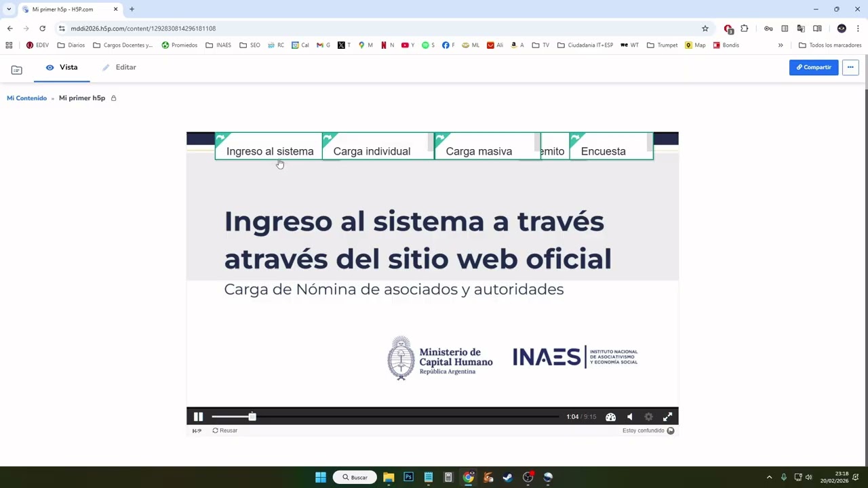The height and width of the screenshot is (488, 868).
Task: Open the Gmail bookmark
Action: [323, 45]
